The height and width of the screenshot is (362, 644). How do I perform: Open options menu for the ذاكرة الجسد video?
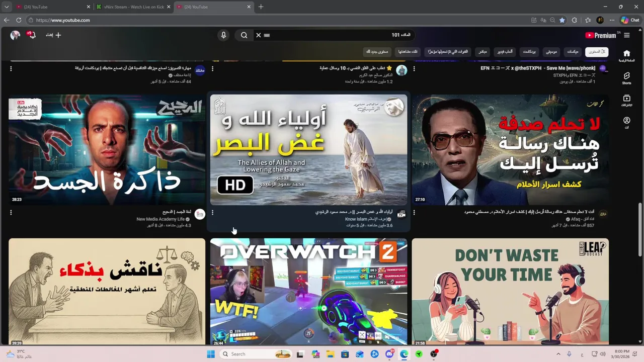11,213
